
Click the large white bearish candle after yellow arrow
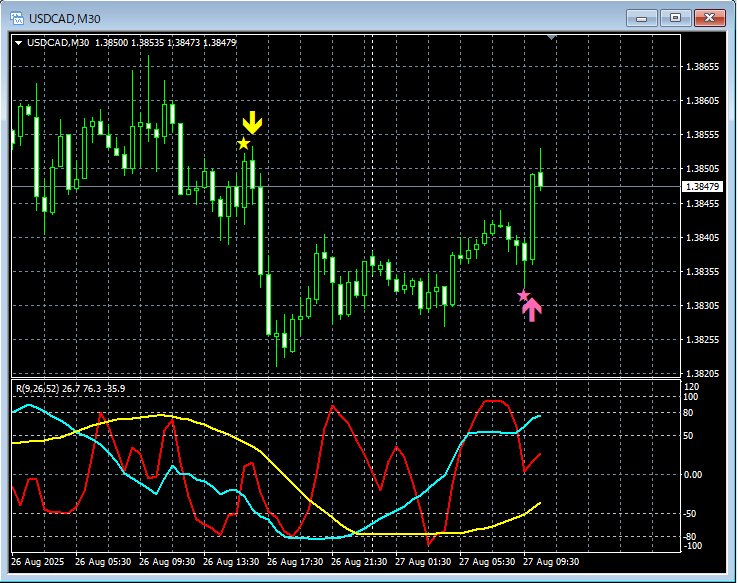click(x=260, y=231)
